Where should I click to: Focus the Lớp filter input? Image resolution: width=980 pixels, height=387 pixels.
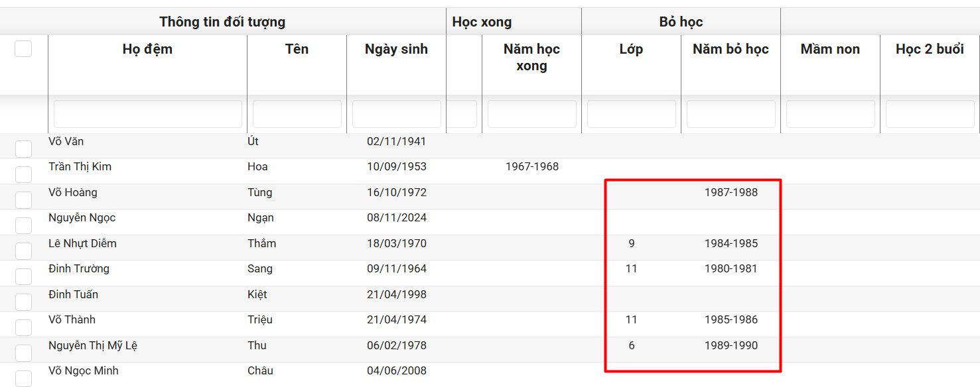coord(631,114)
